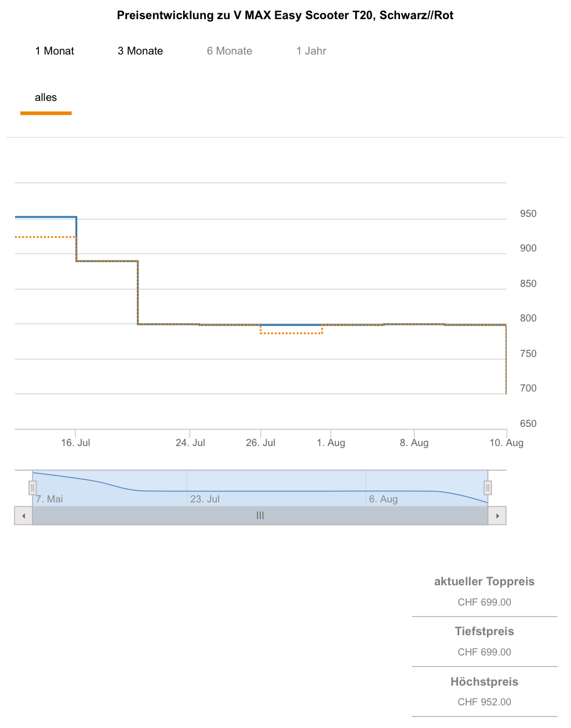
Task: Click the scrollbar grip in navigator
Action: [260, 516]
